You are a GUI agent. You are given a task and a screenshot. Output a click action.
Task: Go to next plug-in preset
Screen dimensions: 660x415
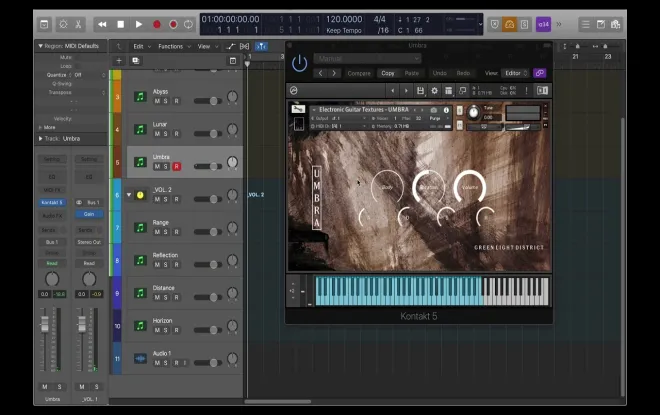click(334, 73)
